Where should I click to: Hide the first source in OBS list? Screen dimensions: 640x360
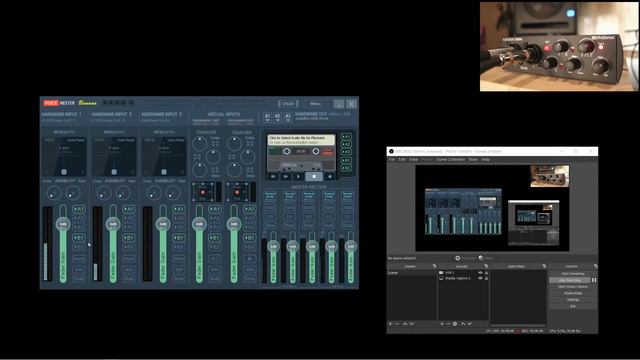pos(480,273)
